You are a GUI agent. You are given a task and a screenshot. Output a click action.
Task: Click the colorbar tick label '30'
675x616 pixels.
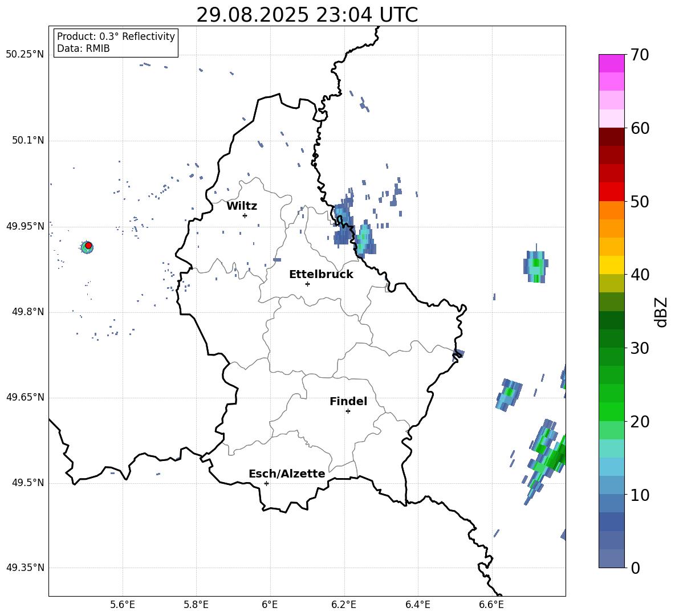click(640, 348)
